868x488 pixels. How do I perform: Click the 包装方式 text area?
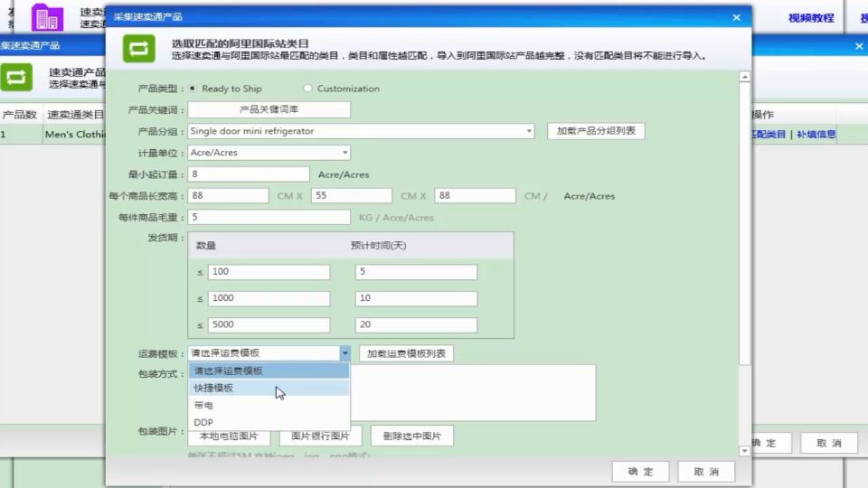point(474,393)
